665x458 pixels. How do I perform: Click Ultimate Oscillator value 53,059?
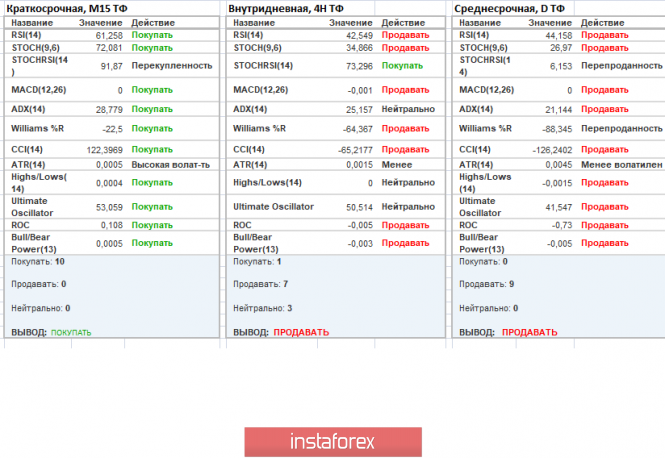tap(109, 207)
